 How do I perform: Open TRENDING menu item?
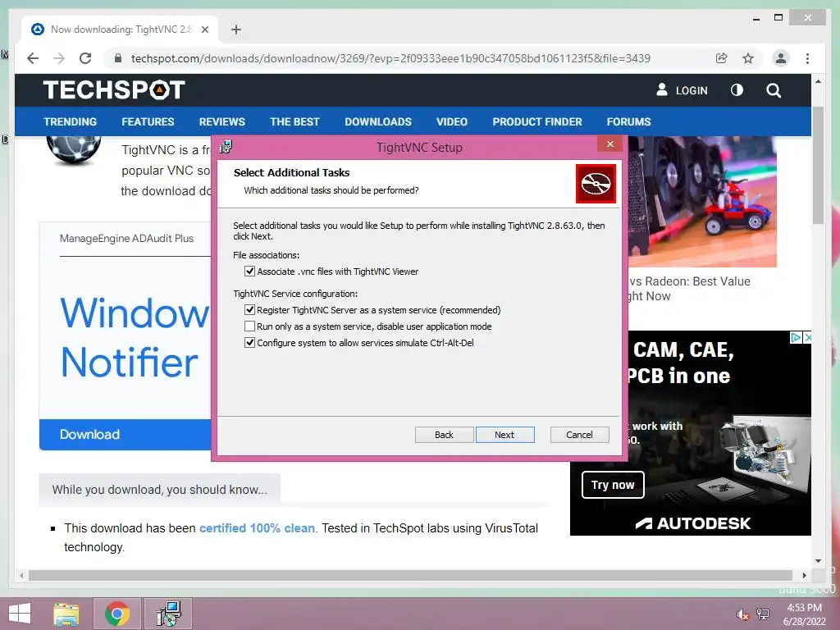click(x=71, y=121)
